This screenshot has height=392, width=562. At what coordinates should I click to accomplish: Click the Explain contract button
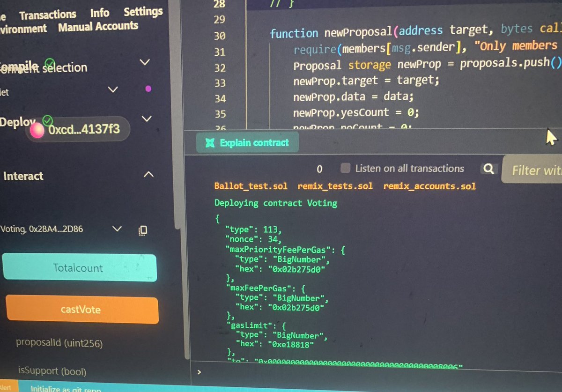(247, 143)
